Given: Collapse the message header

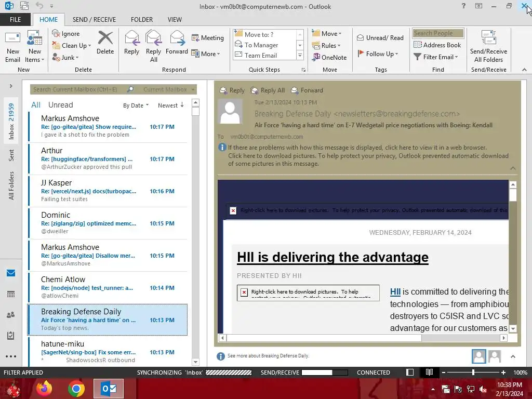Looking at the screenshot, I should (513, 168).
